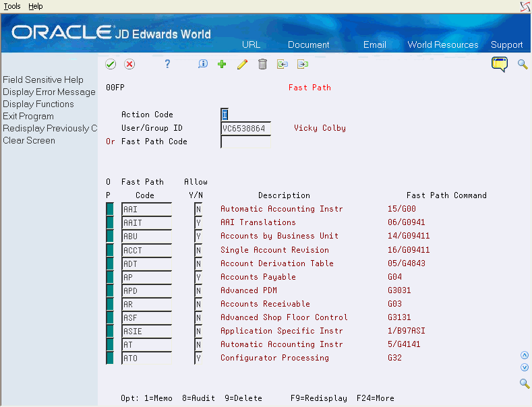The image size is (532, 407).
Task: Click the ADT fast path code field
Action: click(146, 263)
